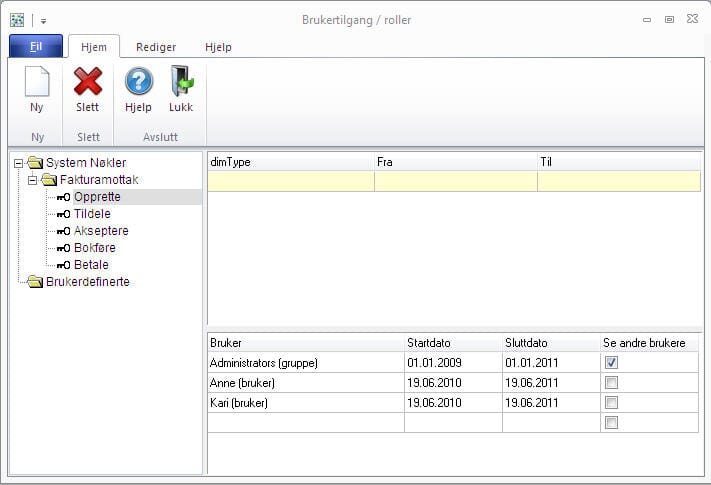This screenshot has height=485, width=711.
Task: Click the app icon in title bar
Action: click(x=17, y=19)
